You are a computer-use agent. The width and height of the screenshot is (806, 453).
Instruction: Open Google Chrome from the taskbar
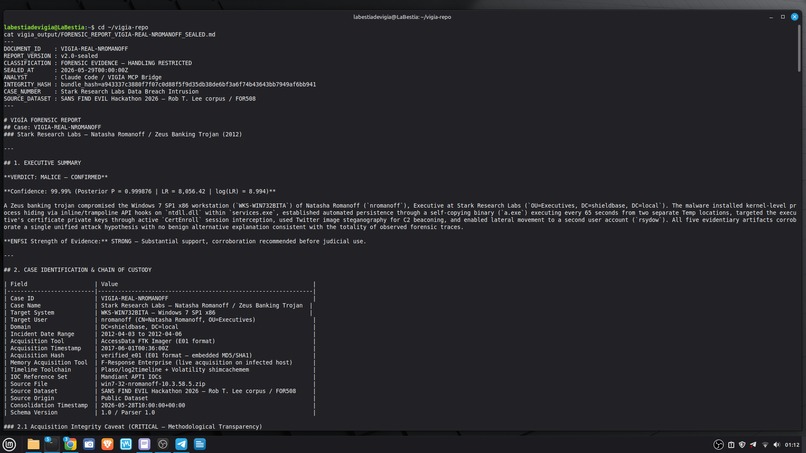coord(70,444)
